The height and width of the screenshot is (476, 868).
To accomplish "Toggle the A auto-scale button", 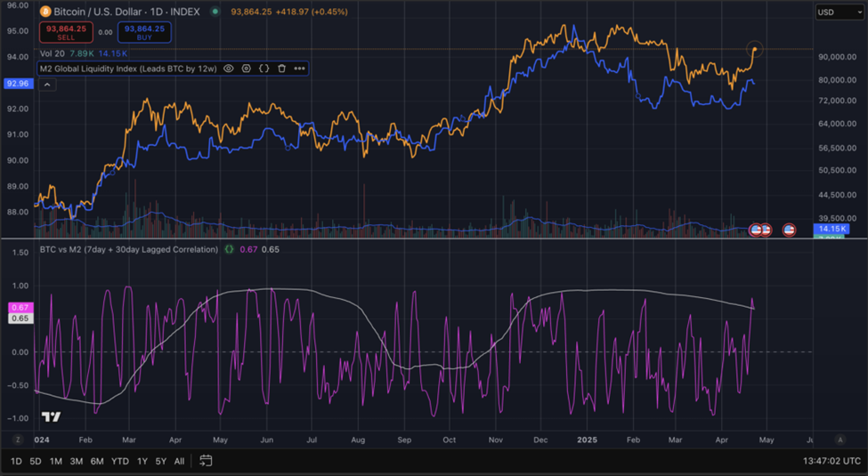I will point(840,440).
